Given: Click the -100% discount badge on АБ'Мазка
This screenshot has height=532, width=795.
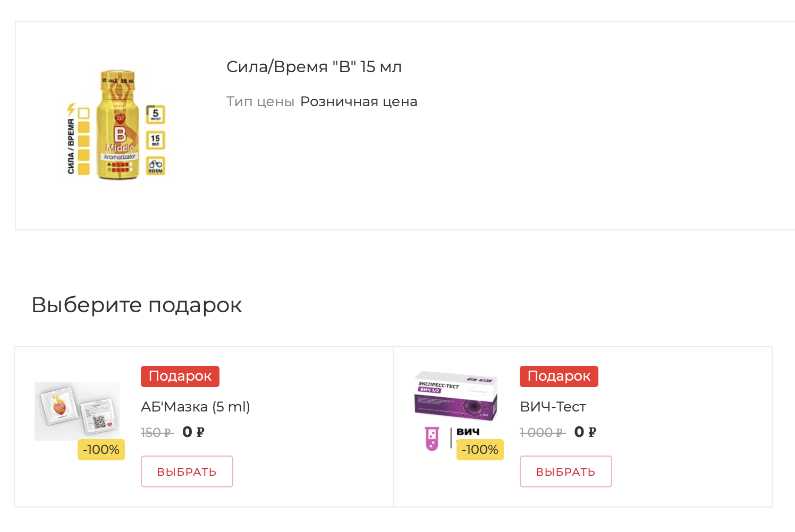Looking at the screenshot, I should pos(101,450).
